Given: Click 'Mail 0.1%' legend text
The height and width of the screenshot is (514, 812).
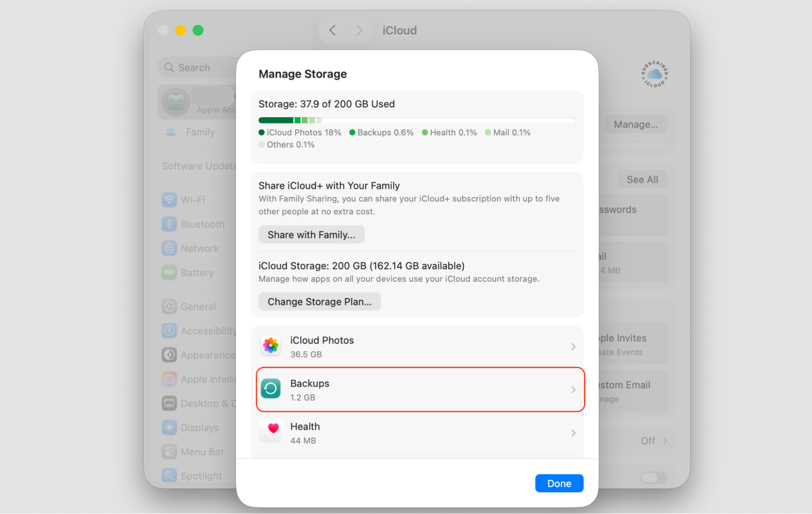Looking at the screenshot, I should click(x=512, y=132).
